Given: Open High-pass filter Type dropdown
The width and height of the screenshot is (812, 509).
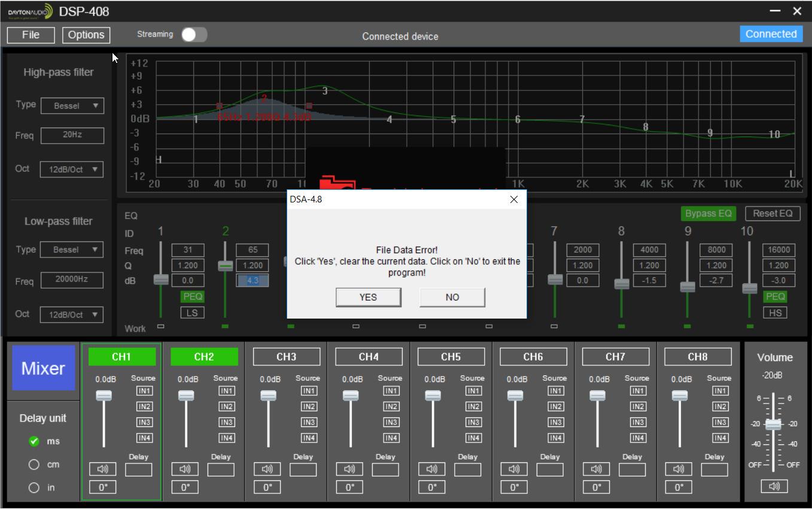Looking at the screenshot, I should (x=72, y=106).
